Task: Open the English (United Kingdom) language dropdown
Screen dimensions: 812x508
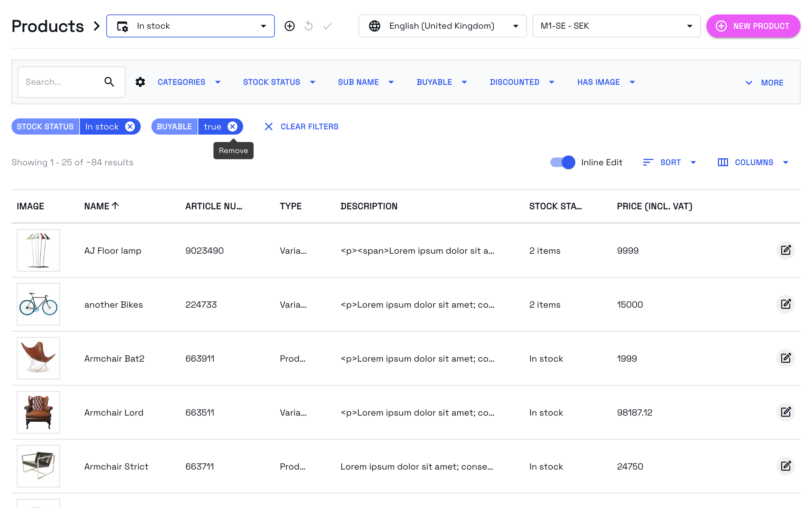Action: (x=442, y=26)
